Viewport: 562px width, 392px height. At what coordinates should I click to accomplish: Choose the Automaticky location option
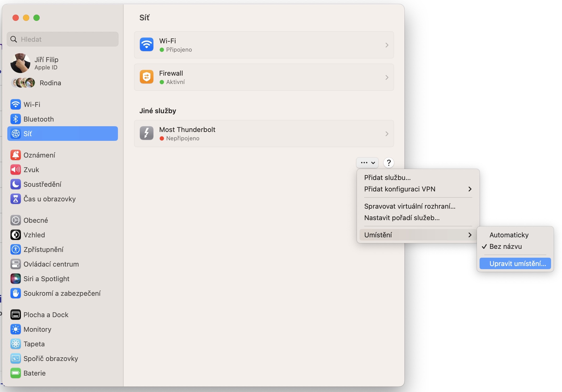(508, 235)
